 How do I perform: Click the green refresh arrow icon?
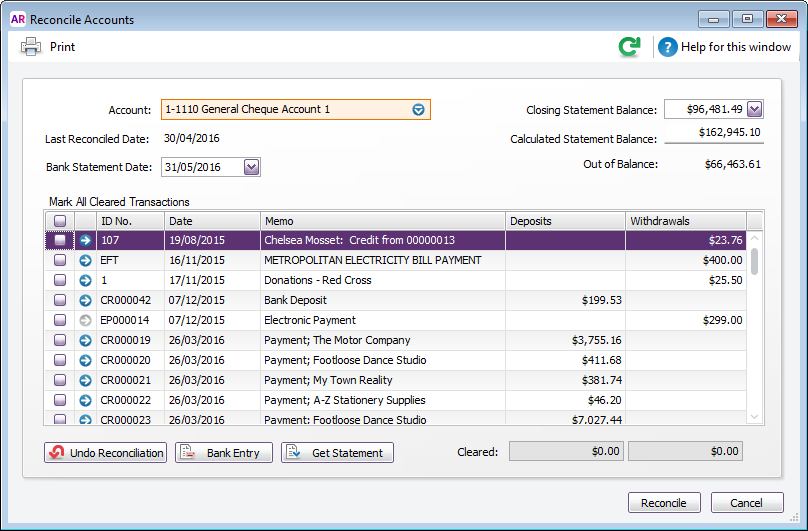(x=629, y=47)
